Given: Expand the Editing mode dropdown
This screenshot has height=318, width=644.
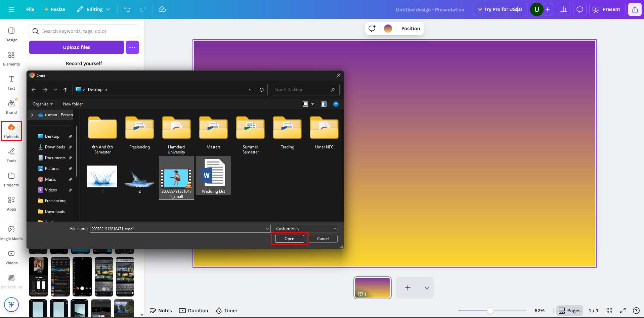Looking at the screenshot, I should [93, 9].
